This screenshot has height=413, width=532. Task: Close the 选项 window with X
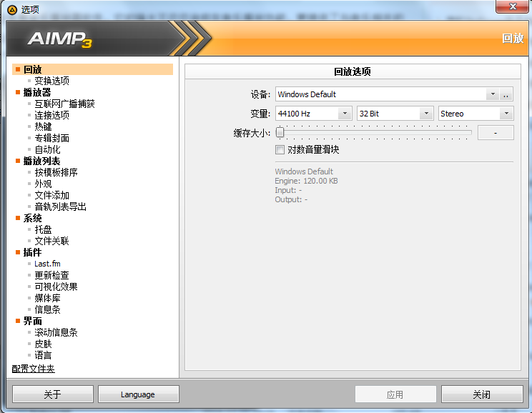[x=512, y=6]
